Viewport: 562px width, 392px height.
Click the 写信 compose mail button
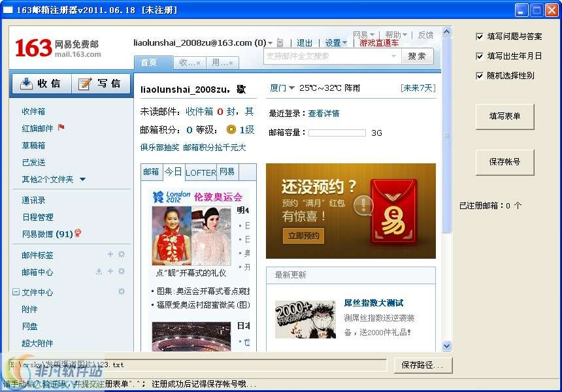tap(101, 84)
